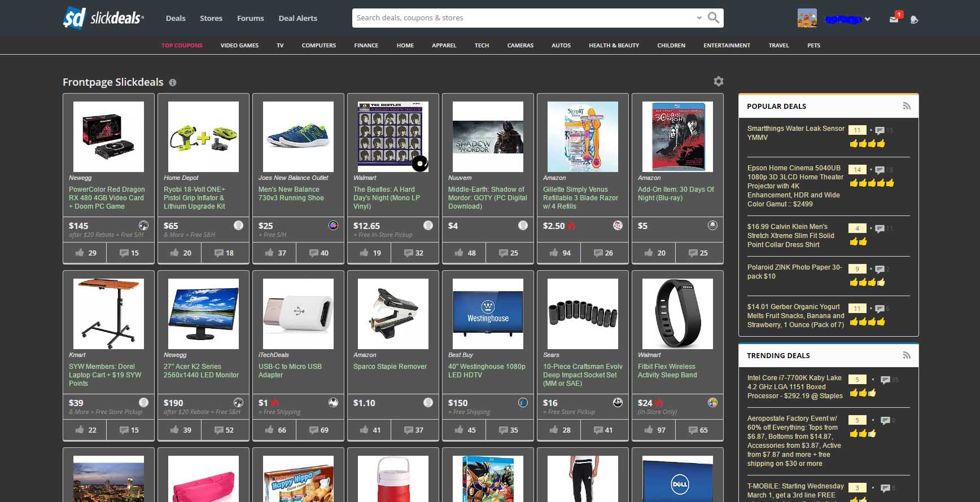Open the notifications bell icon

pos(915,19)
